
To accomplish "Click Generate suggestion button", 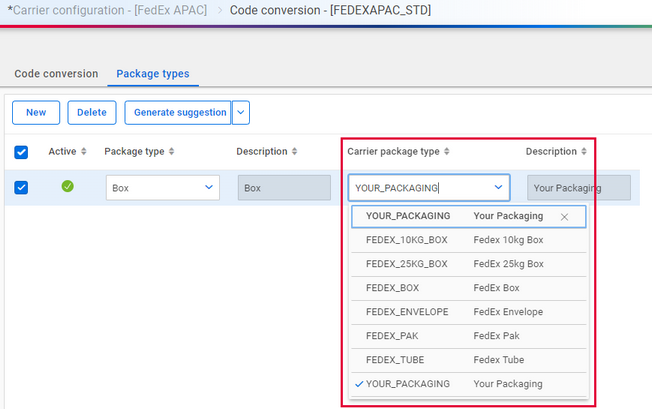I will [x=178, y=113].
